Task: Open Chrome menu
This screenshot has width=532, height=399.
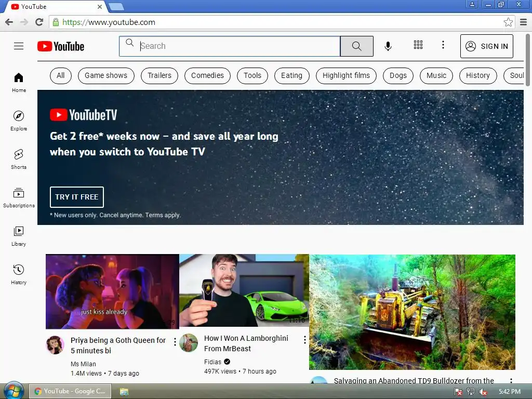Action: click(x=523, y=22)
